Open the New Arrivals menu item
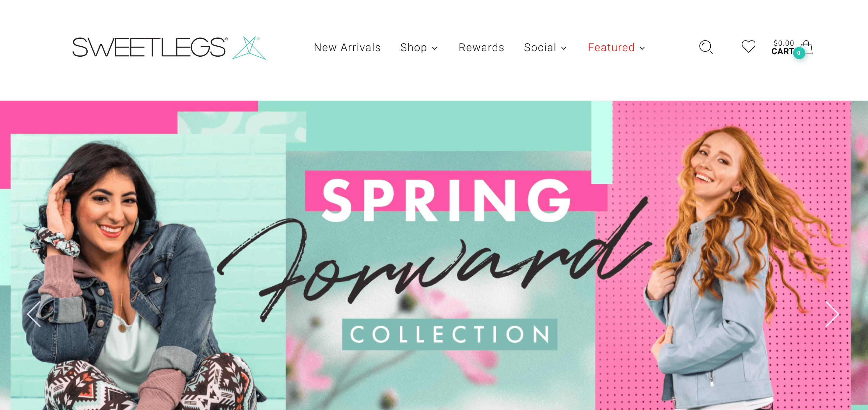This screenshot has height=410, width=868. pyautogui.click(x=347, y=48)
